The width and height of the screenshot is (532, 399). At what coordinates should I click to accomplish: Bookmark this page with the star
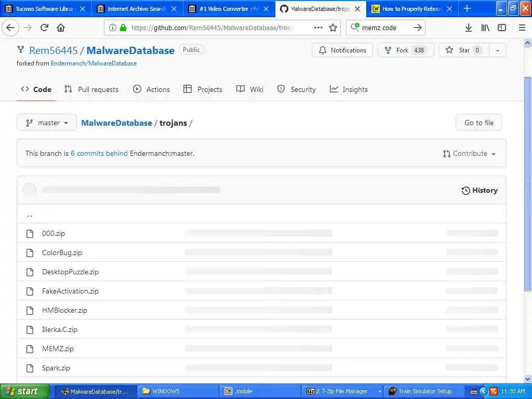(x=333, y=28)
